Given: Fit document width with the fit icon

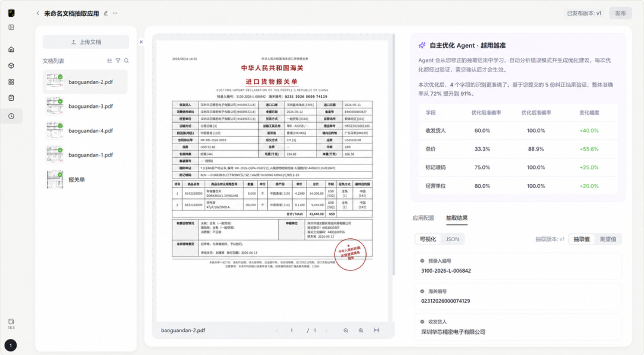Looking at the screenshot, I should click(376, 330).
